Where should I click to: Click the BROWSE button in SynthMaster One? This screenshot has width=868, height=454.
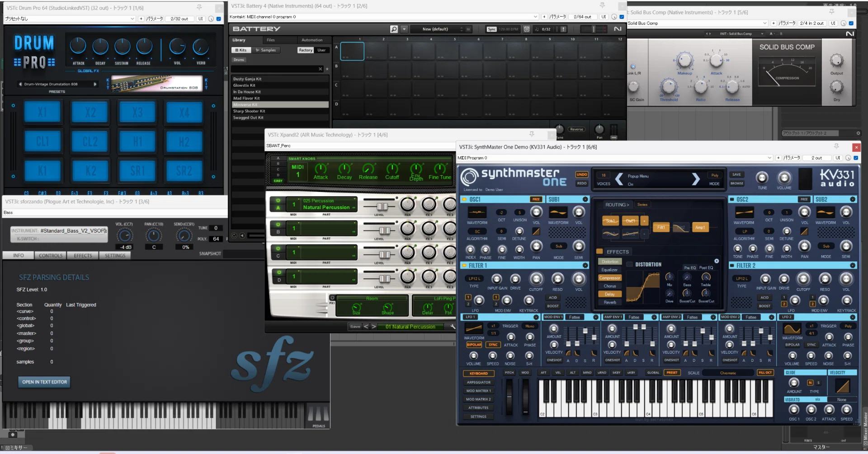pyautogui.click(x=736, y=183)
